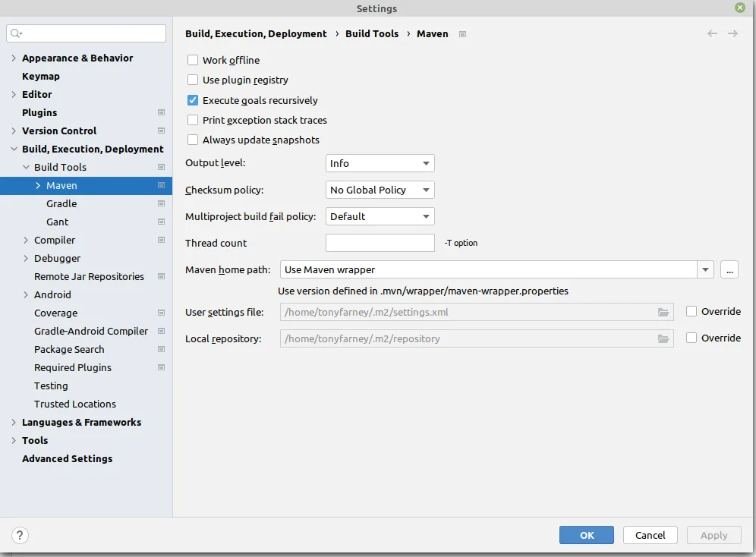
Task: Click the Cancel button
Action: point(650,535)
